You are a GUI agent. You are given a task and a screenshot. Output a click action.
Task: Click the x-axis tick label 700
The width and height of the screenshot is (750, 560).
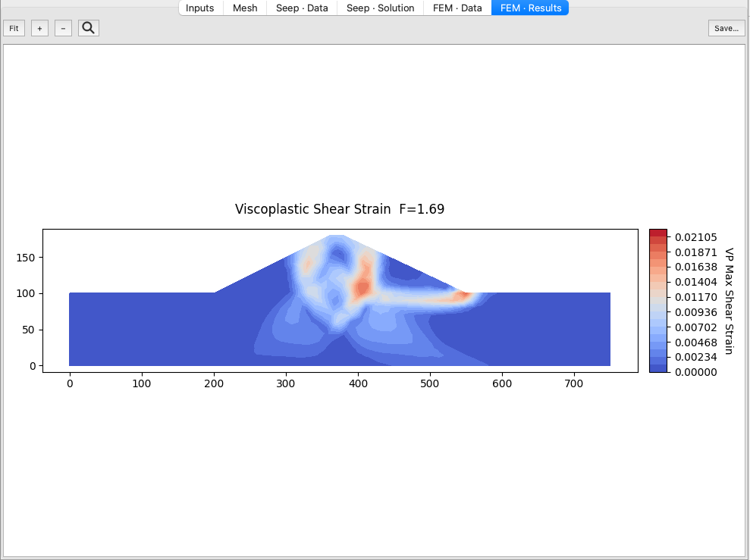(x=574, y=383)
